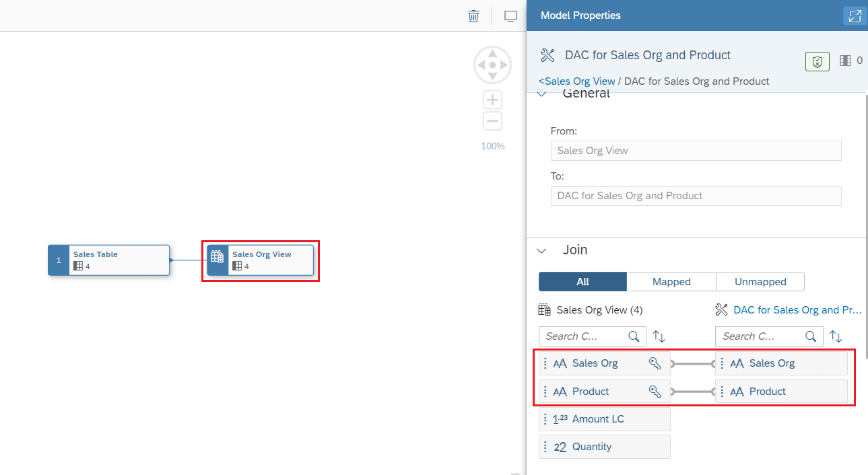Go back via Sales Org View breadcrumb link
Viewport: 868px width, 475px height.
point(576,81)
